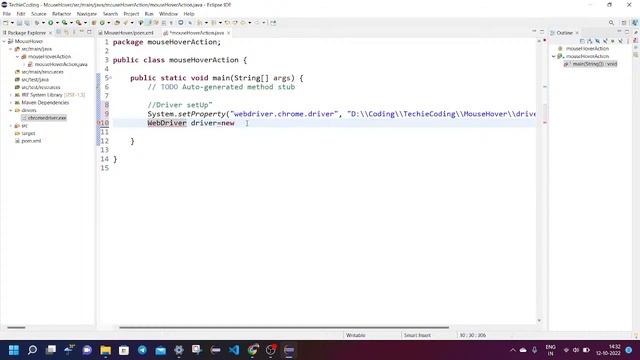Click the Smart Insert status bar entry

(417, 335)
